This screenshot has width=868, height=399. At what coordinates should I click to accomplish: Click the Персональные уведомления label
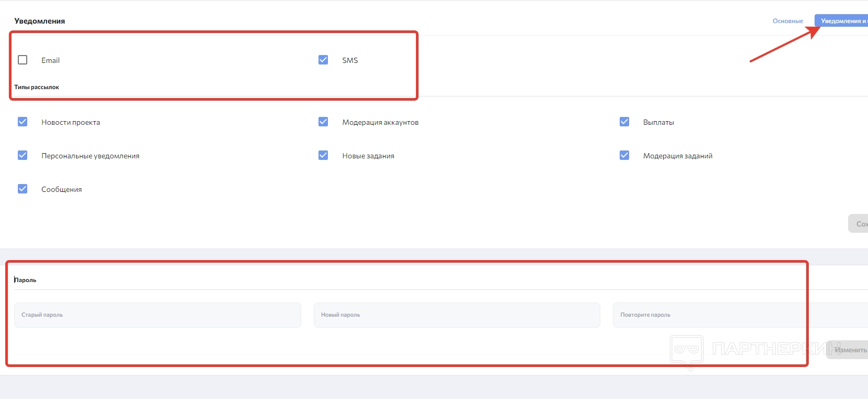pyautogui.click(x=91, y=156)
